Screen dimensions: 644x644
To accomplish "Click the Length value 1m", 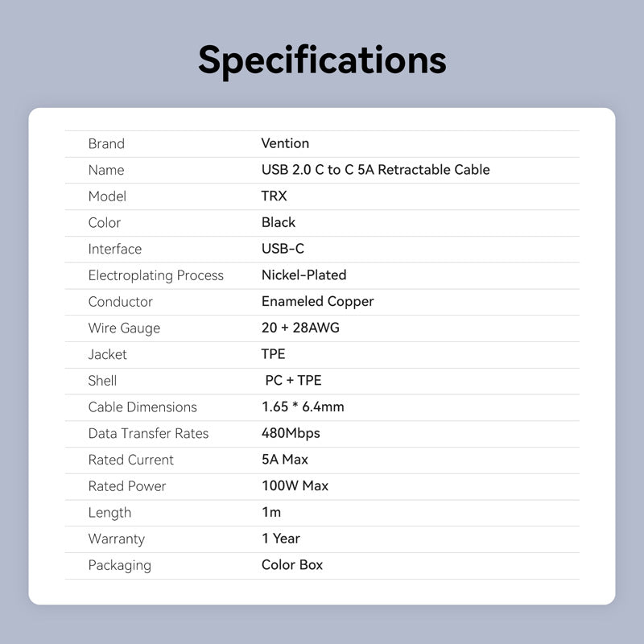I will [271, 512].
